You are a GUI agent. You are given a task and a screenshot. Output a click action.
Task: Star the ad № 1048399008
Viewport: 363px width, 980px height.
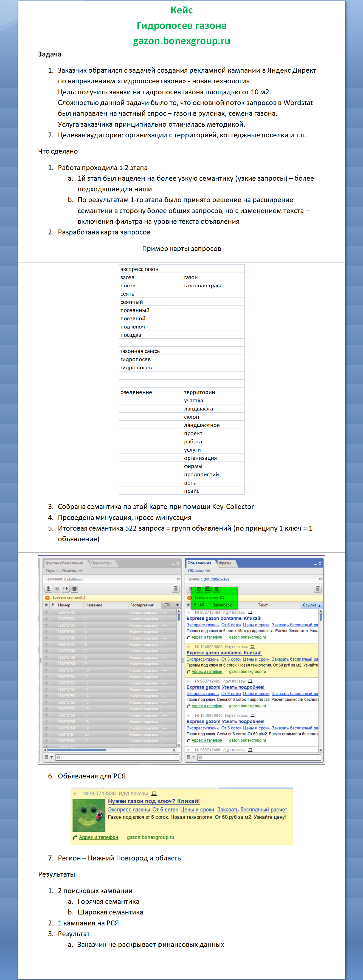(x=188, y=647)
